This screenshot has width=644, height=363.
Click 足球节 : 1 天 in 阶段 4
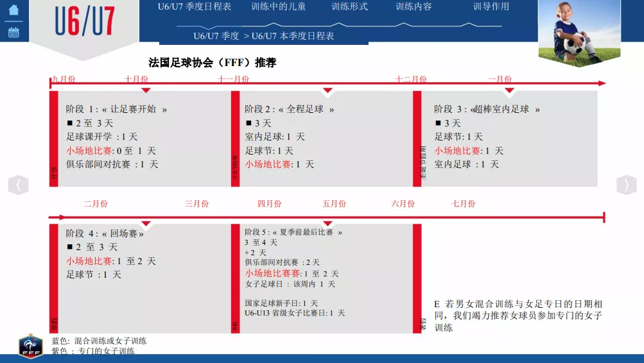[x=94, y=274]
